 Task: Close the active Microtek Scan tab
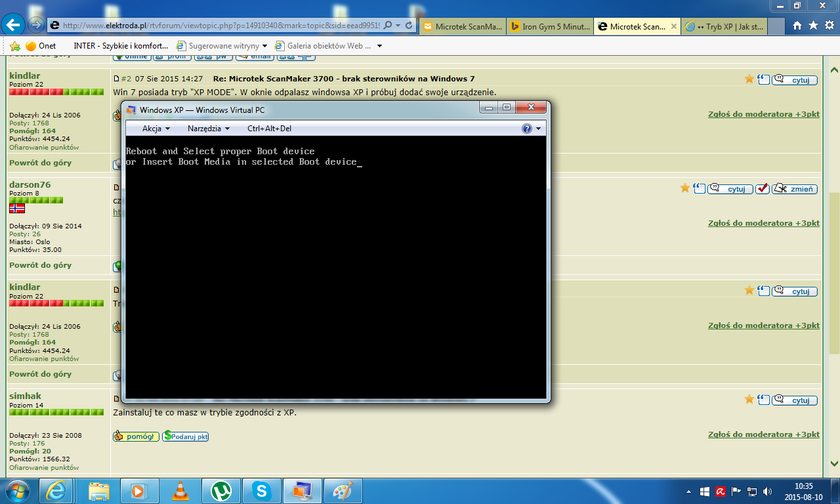click(673, 27)
